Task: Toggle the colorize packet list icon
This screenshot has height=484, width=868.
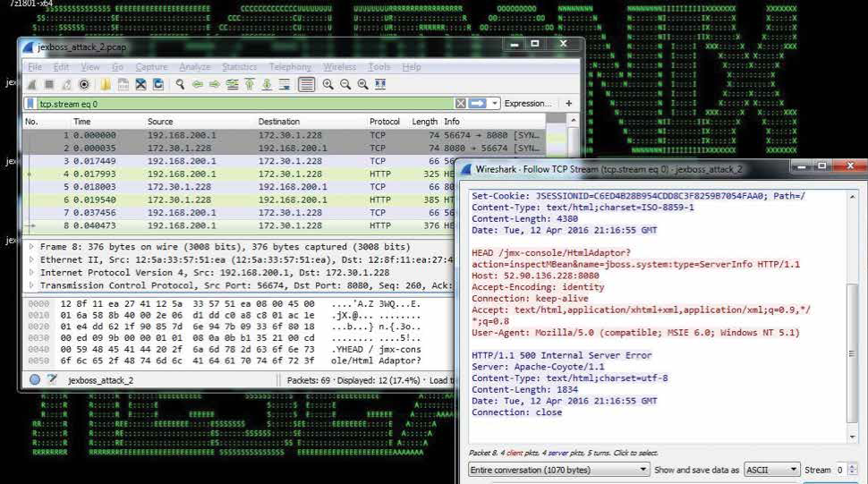Action: pos(307,85)
